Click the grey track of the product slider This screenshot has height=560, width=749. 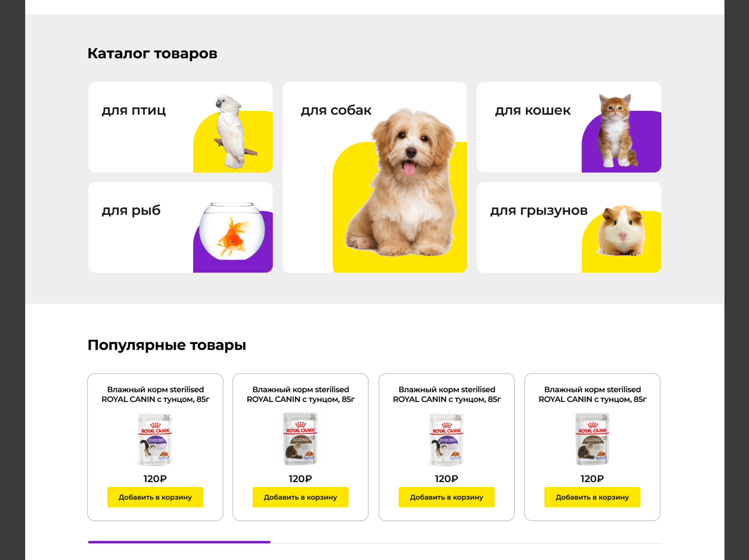tap(466, 543)
